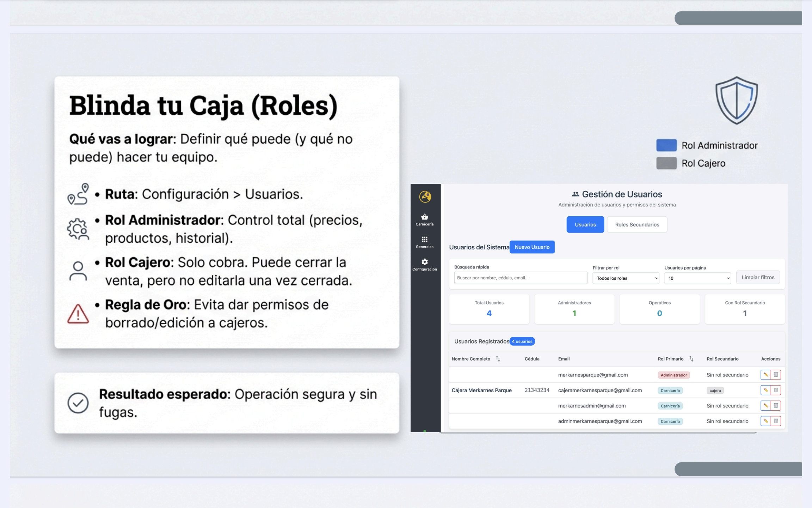Screen dimensions: 812x508
Task: Sort by the Rol Primario column arrows
Action: point(691,359)
